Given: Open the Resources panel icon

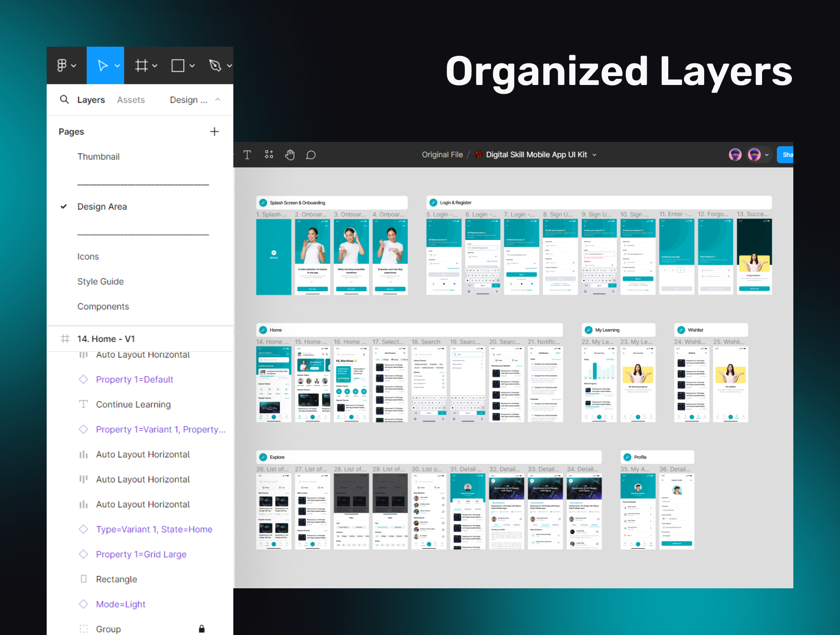Looking at the screenshot, I should [269, 155].
